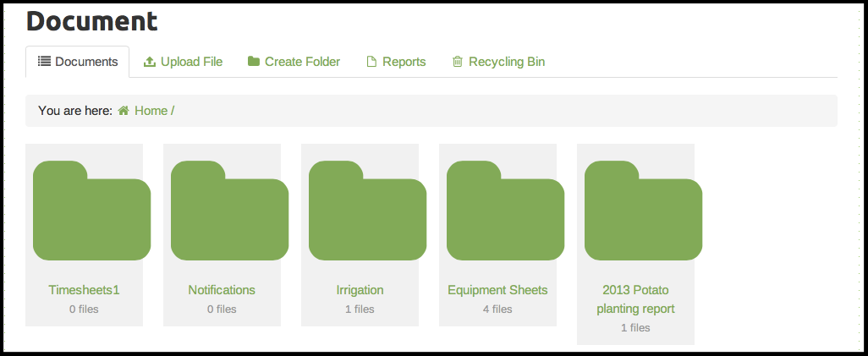Open the Notifications folder icon
The width and height of the screenshot is (868, 356).
(x=229, y=211)
